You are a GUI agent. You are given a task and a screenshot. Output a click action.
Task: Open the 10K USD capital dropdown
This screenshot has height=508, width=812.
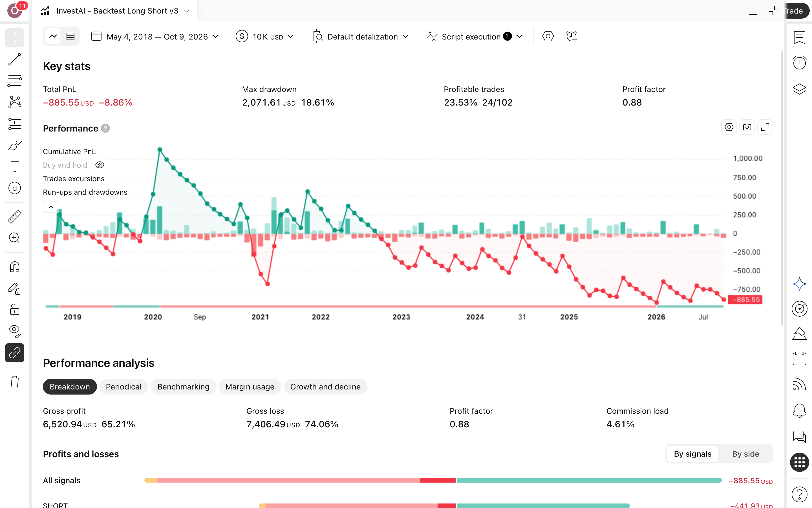click(265, 37)
